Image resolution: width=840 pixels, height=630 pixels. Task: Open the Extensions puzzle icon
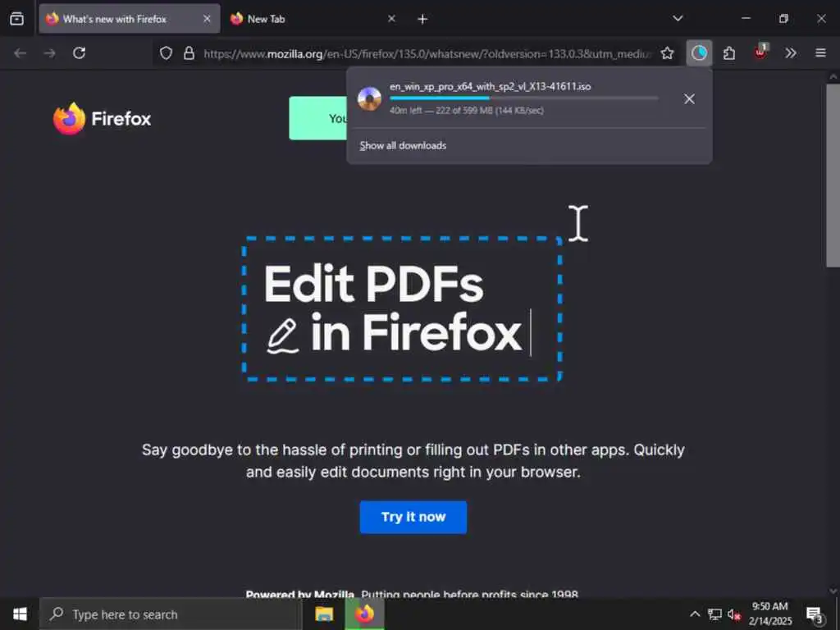pyautogui.click(x=729, y=53)
